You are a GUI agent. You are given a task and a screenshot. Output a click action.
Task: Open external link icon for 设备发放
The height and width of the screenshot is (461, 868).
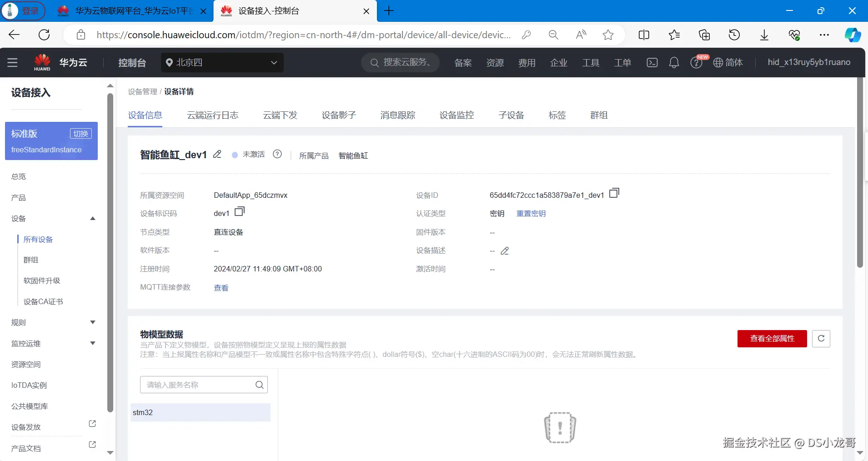[92, 424]
